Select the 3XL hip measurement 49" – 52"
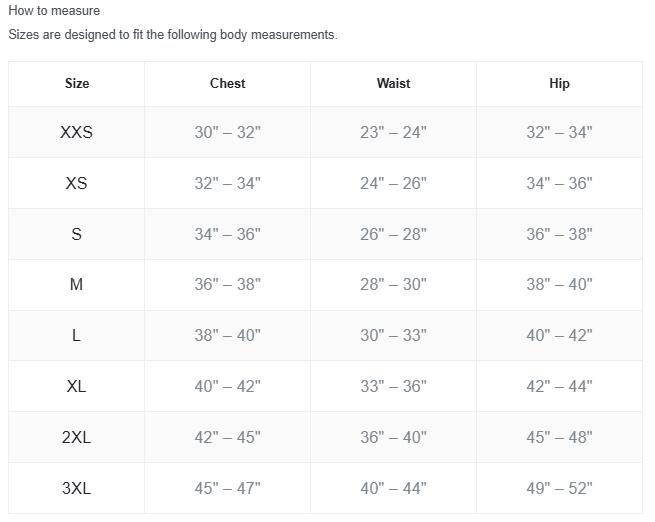The width and height of the screenshot is (655, 522). [x=559, y=488]
